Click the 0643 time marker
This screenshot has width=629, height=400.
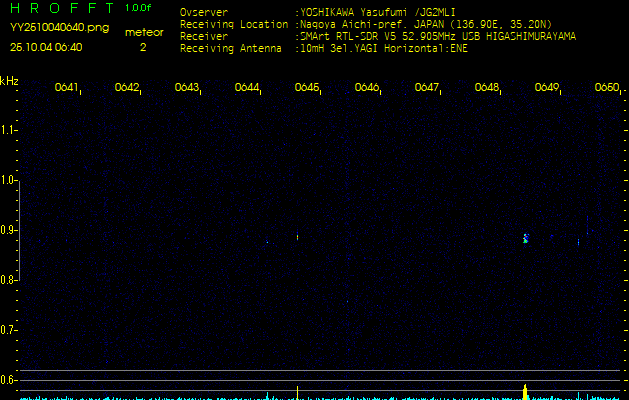pyautogui.click(x=187, y=87)
